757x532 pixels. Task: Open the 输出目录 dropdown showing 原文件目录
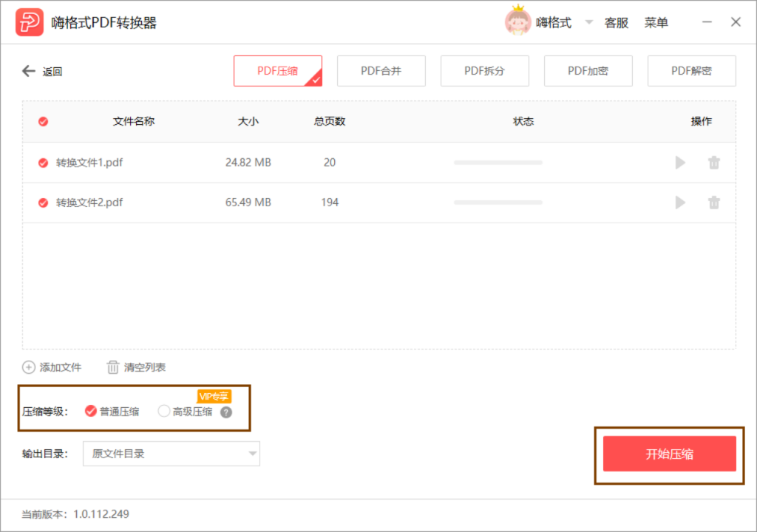pyautogui.click(x=172, y=454)
